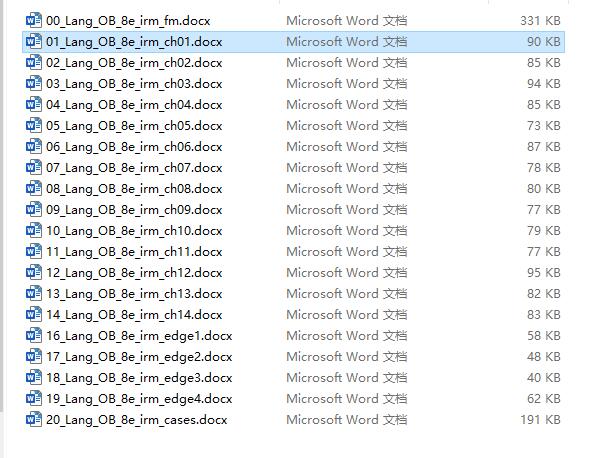Click the 58 KB size value
The height and width of the screenshot is (458, 616).
click(x=544, y=335)
